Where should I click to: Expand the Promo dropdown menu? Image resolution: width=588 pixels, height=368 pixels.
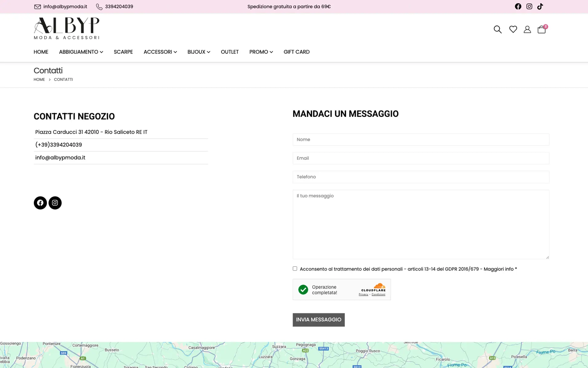tap(261, 52)
